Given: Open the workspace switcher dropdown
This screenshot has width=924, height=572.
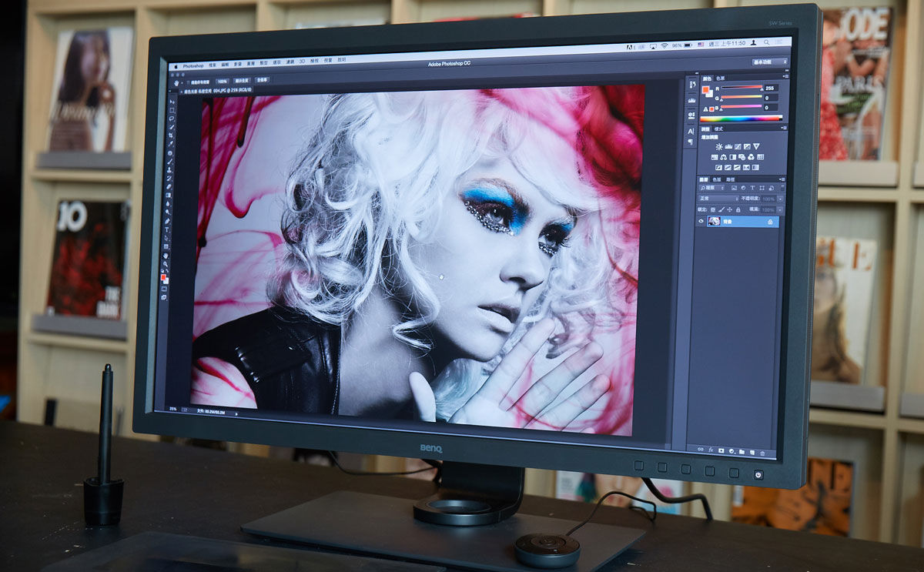Looking at the screenshot, I should (x=770, y=62).
